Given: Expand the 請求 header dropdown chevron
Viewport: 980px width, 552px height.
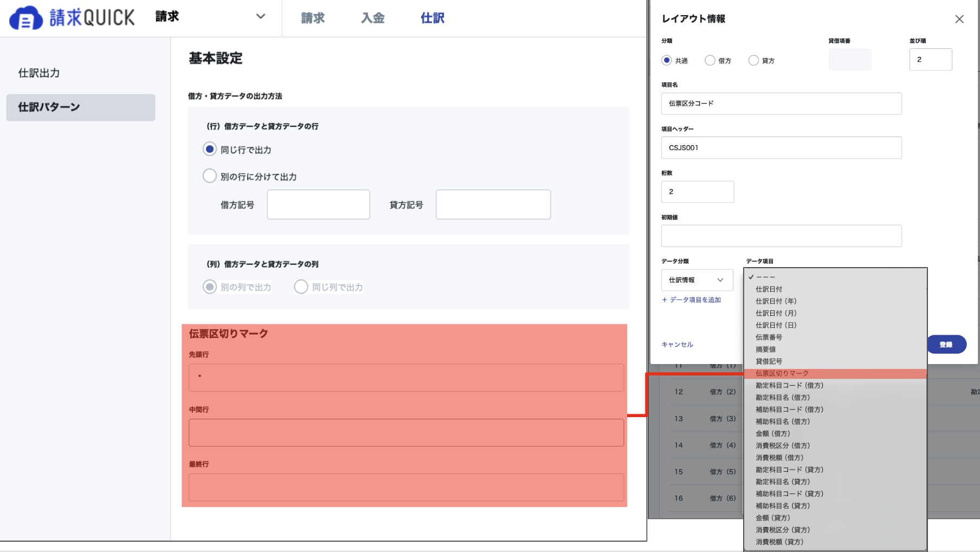Looking at the screenshot, I should pyautogui.click(x=260, y=16).
